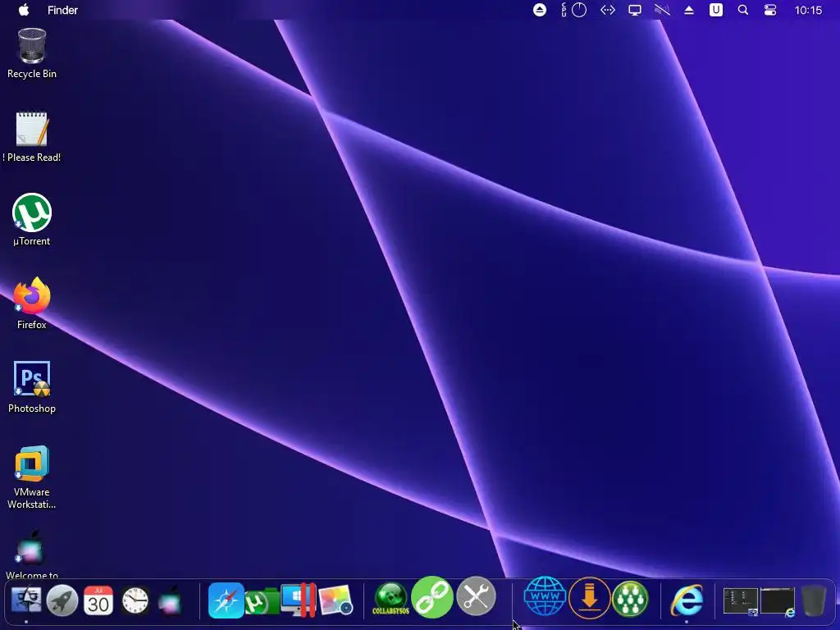Screen dimensions: 840x630
Task: Open the Photos image viewer dock icon
Action: 336,600
